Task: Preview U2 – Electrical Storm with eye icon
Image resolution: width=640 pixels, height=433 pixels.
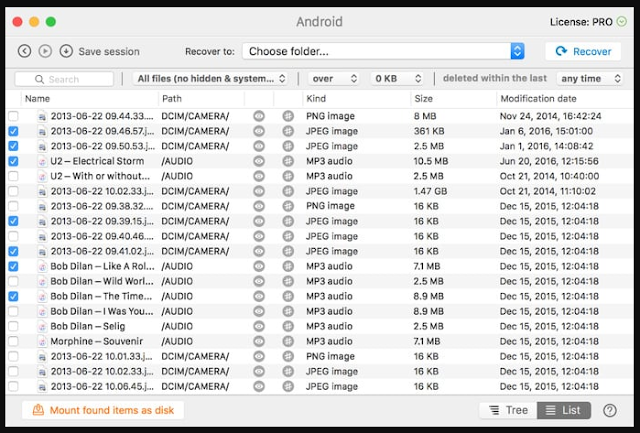Action: [259, 161]
